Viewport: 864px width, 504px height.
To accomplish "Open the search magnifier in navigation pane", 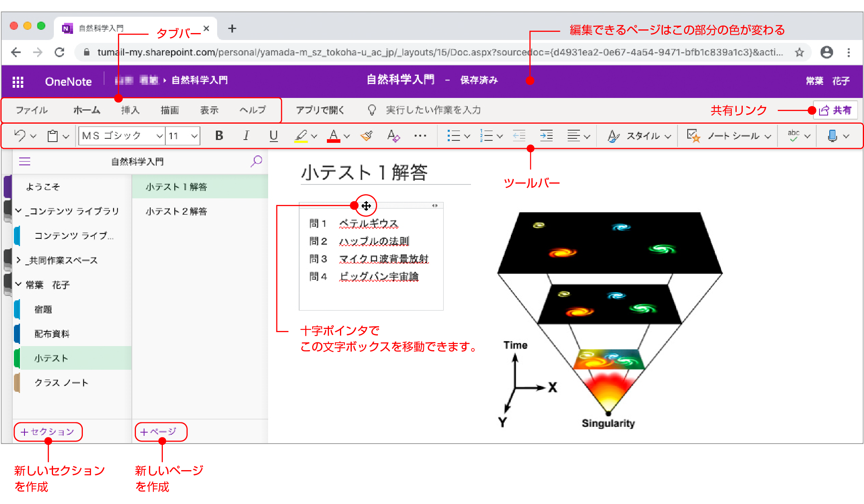I will (256, 161).
